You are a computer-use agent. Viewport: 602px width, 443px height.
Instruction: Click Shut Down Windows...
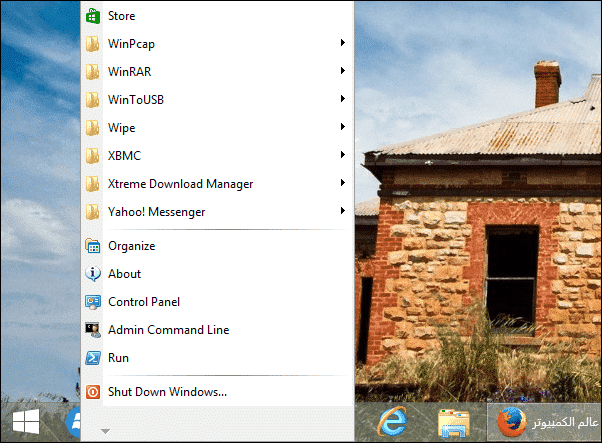(x=166, y=392)
